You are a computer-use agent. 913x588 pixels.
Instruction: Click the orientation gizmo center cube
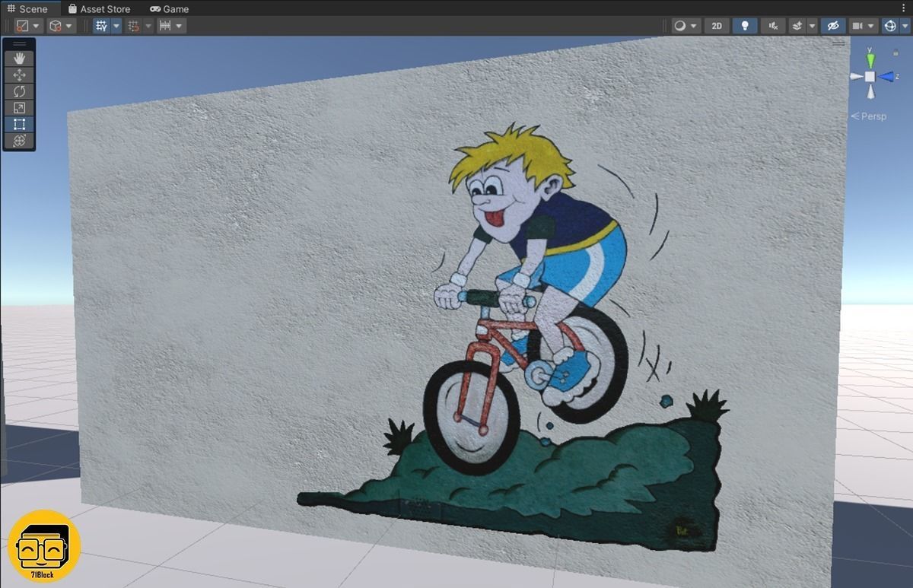click(x=870, y=76)
